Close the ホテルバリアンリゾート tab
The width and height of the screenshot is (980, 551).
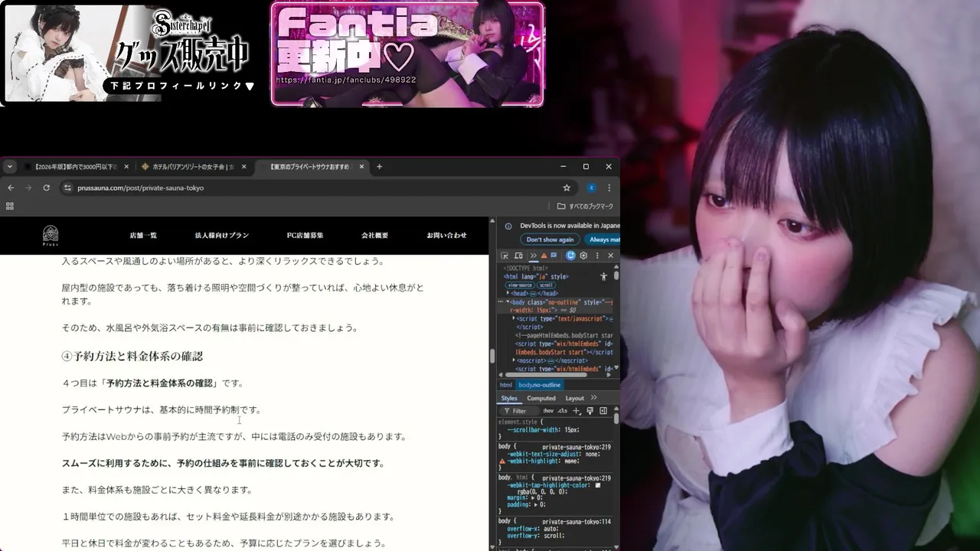pyautogui.click(x=243, y=167)
